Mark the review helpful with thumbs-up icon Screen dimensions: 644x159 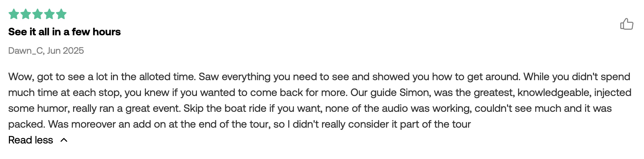point(627,24)
